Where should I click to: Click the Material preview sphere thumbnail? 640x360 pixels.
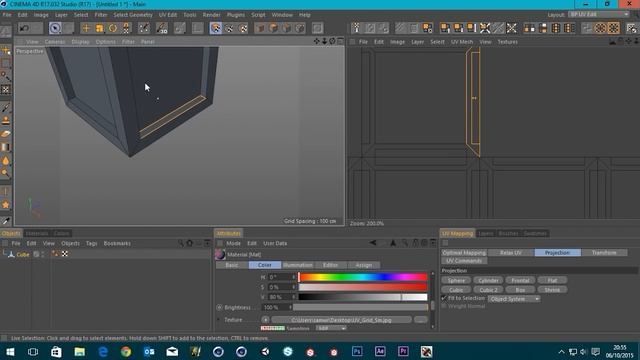coord(220,254)
